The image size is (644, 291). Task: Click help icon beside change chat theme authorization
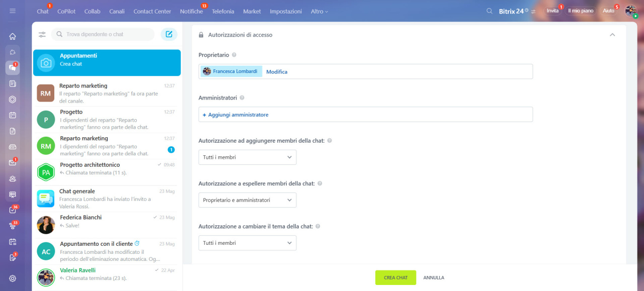tap(318, 226)
